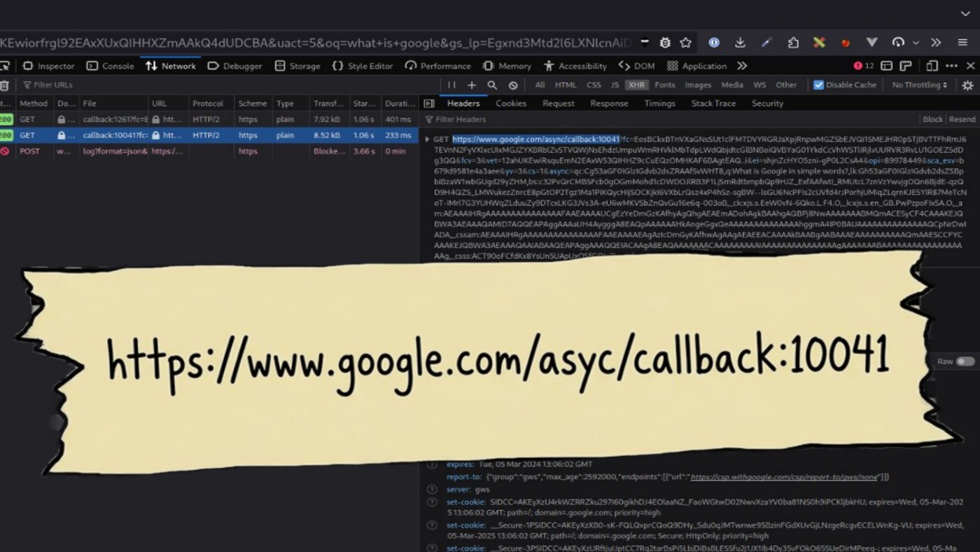980x552 pixels.
Task: Click the help icon beside server header
Action: (432, 490)
